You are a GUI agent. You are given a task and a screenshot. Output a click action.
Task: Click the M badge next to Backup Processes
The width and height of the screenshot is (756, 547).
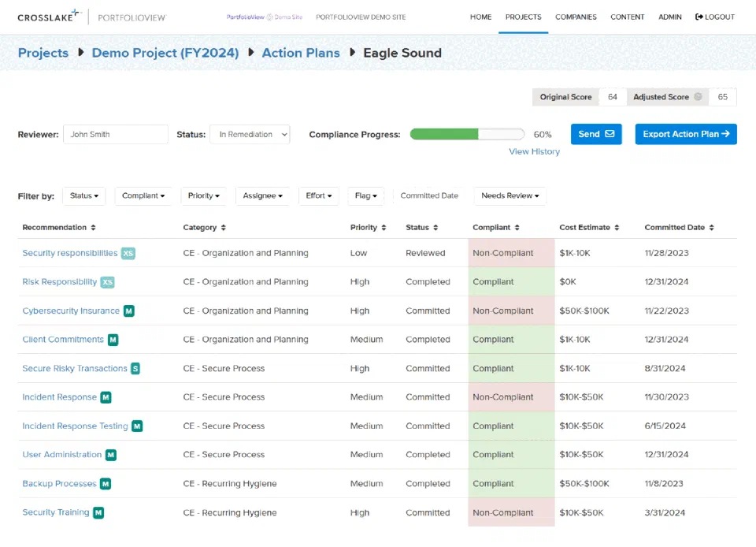106,484
